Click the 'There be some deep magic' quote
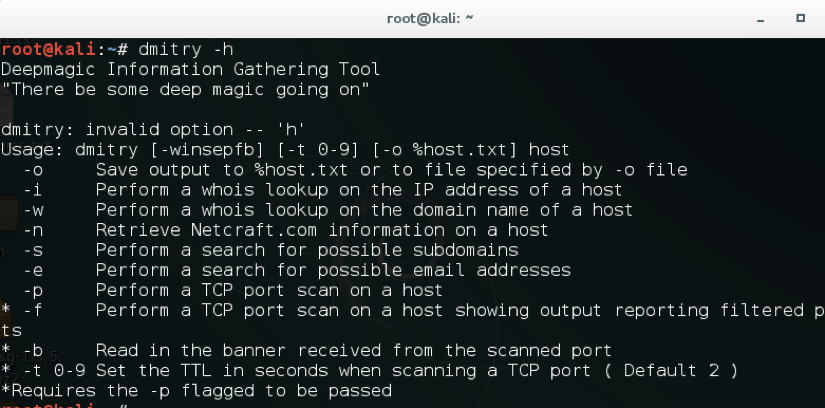Viewport: 825px width, 408px height. 185,89
